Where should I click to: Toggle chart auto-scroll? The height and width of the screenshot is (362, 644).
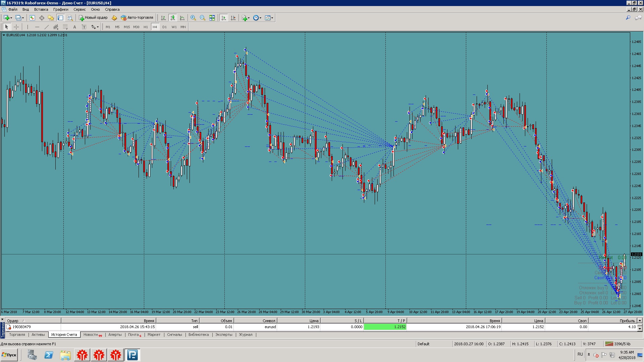click(224, 18)
